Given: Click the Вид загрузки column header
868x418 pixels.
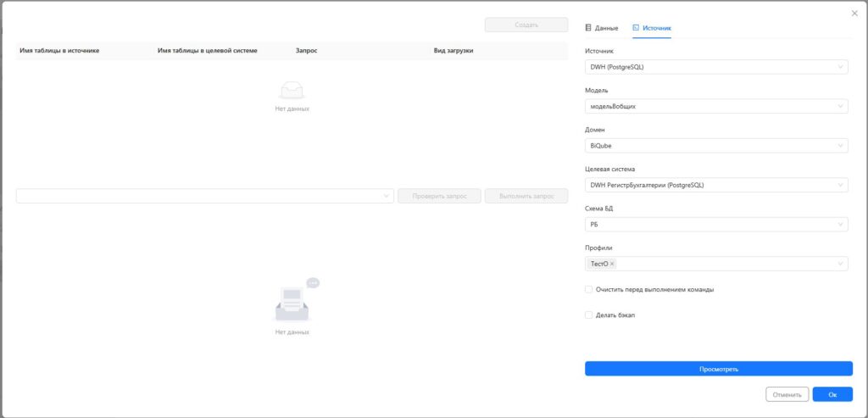Looking at the screenshot, I should tap(453, 50).
